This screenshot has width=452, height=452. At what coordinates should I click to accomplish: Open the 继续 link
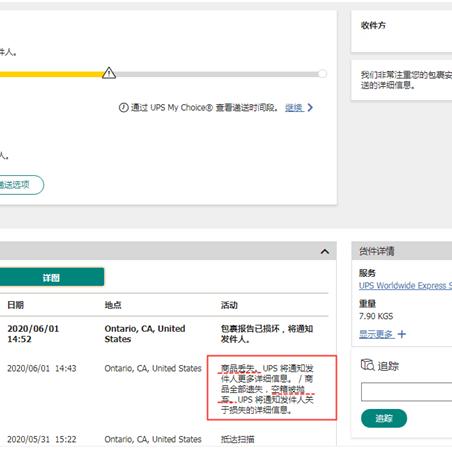[294, 108]
